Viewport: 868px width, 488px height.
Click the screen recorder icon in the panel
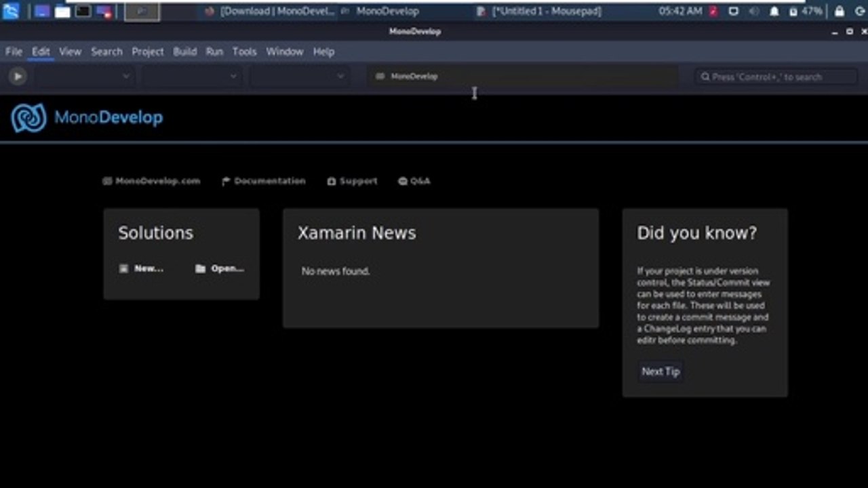(104, 11)
